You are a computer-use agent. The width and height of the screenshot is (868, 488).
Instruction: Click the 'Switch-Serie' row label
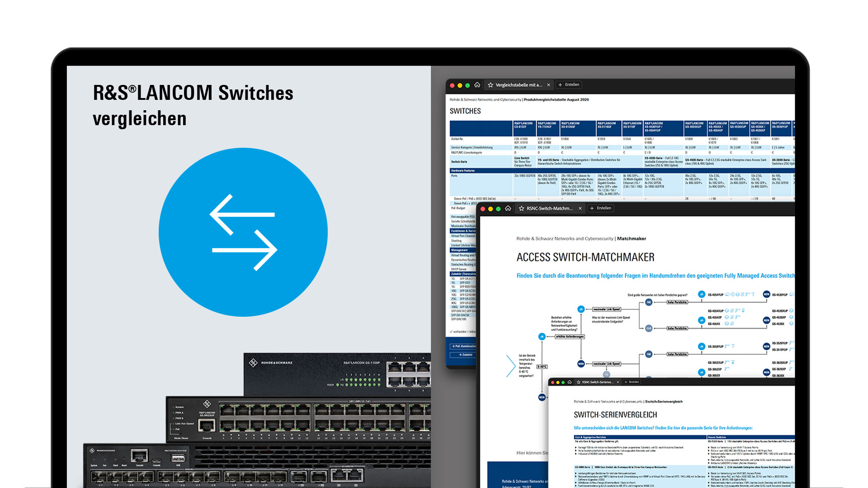click(x=459, y=162)
